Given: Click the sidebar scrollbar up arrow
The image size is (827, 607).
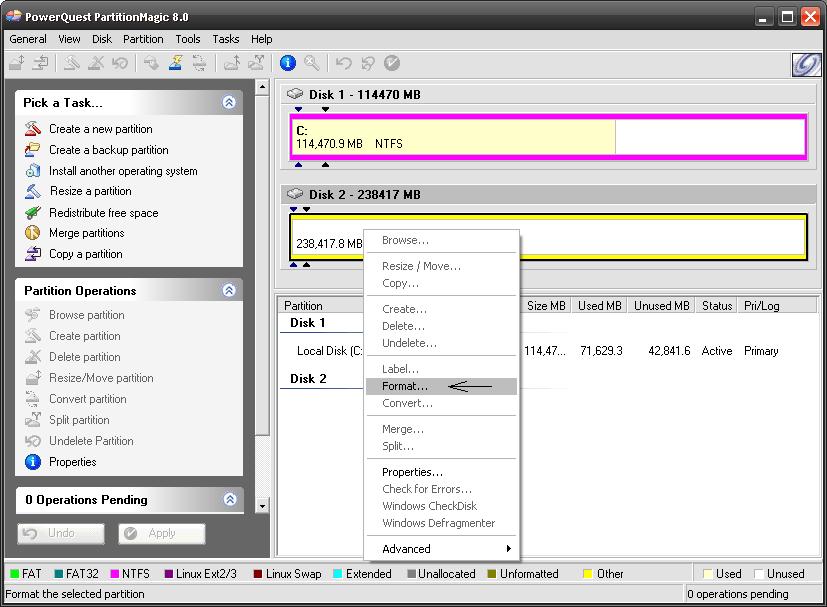Looking at the screenshot, I should [262, 87].
